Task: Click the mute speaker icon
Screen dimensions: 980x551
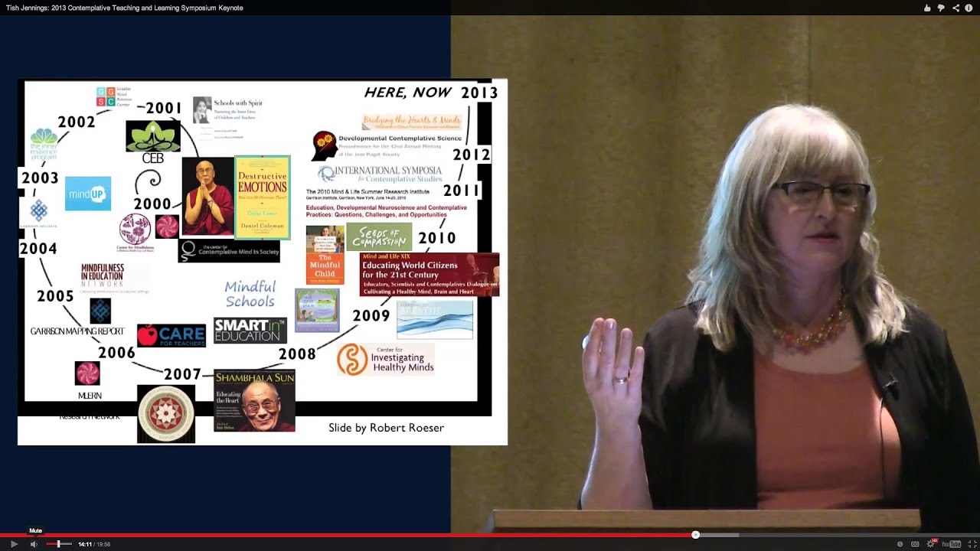Action: [34, 544]
